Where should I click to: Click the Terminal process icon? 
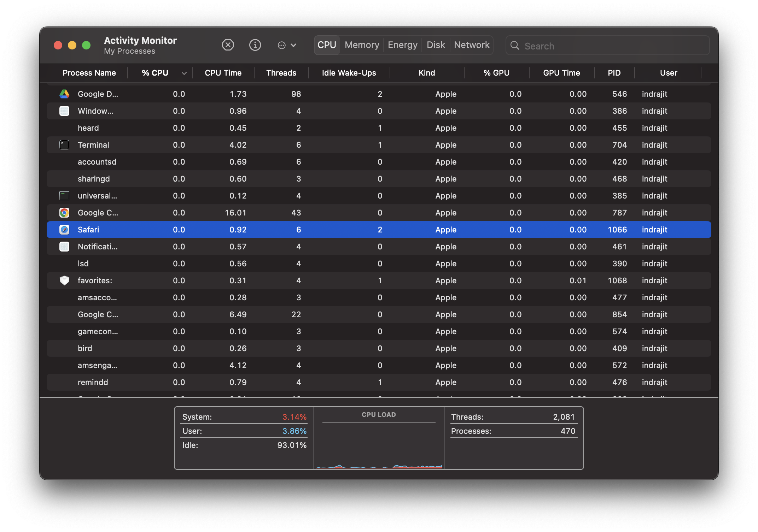point(64,145)
